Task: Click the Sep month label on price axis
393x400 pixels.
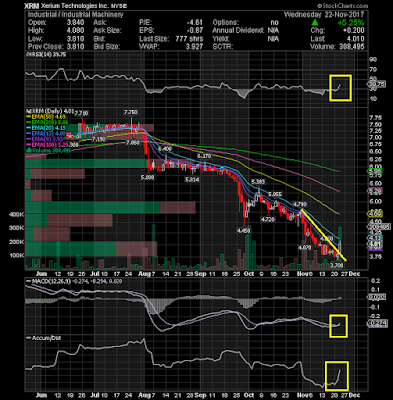Action: [x=201, y=274]
